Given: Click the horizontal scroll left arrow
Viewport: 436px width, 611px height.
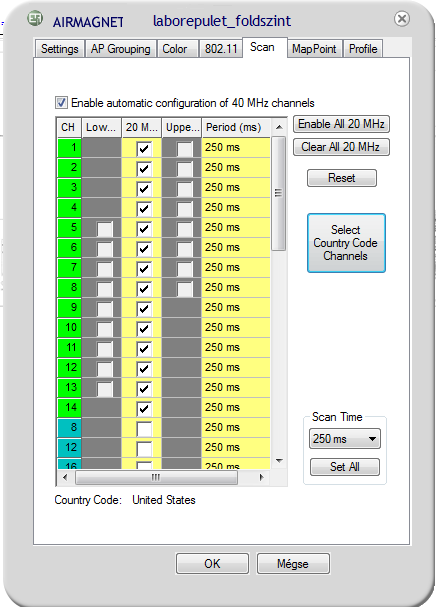Looking at the screenshot, I should [x=65, y=477].
